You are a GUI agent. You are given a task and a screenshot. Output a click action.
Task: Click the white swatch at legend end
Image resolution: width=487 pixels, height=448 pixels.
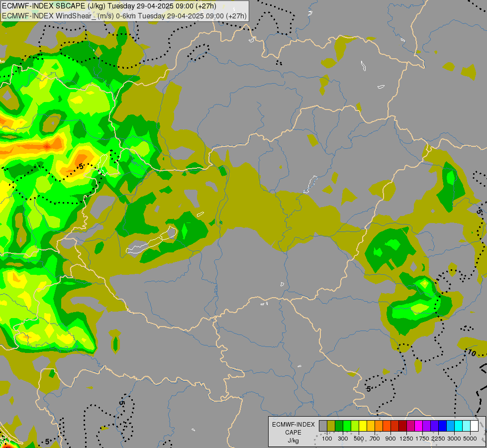(x=474, y=426)
